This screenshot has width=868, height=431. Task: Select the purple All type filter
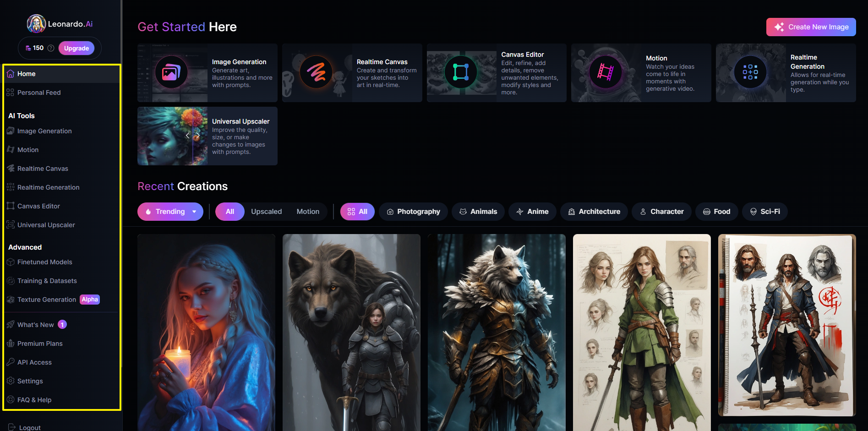[x=229, y=212]
